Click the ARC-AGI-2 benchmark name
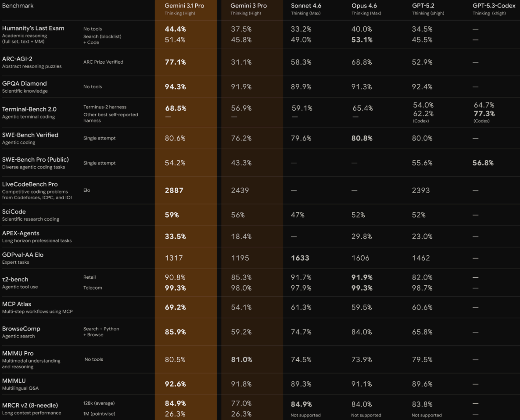The image size is (520, 420). (x=17, y=59)
